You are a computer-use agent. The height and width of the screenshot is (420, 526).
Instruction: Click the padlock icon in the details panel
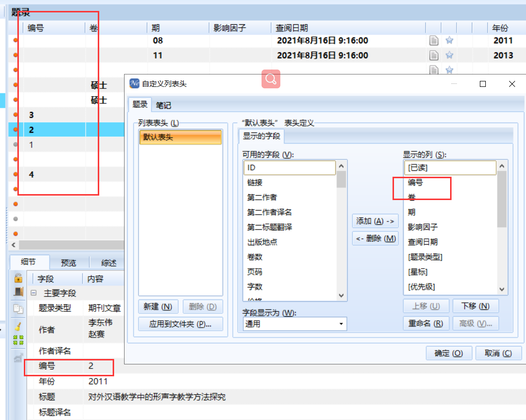18,278
